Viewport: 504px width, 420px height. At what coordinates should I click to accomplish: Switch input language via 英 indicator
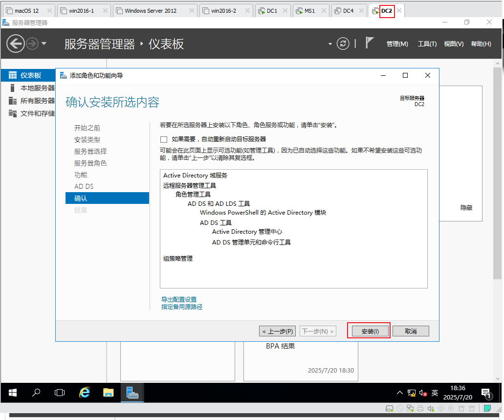click(435, 393)
